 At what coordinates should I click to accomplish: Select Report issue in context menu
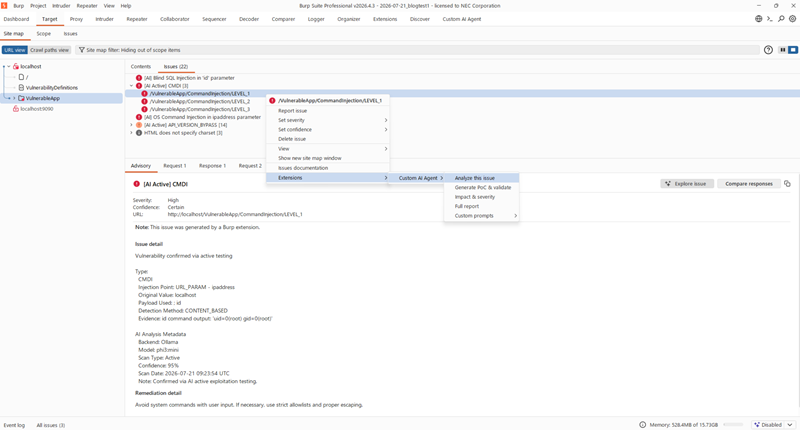click(328, 111)
